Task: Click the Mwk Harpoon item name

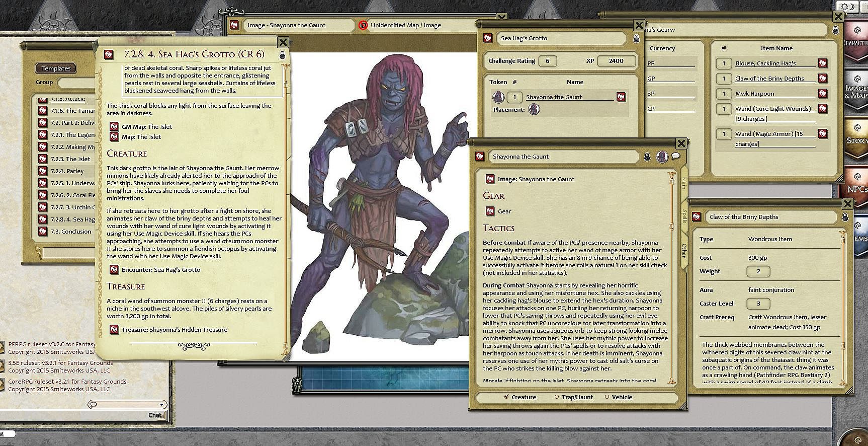Action: [x=754, y=94]
